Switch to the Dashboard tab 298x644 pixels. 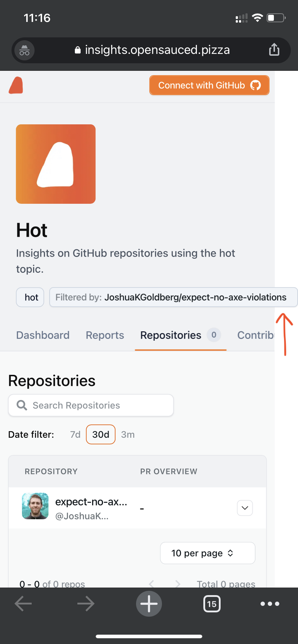click(42, 335)
